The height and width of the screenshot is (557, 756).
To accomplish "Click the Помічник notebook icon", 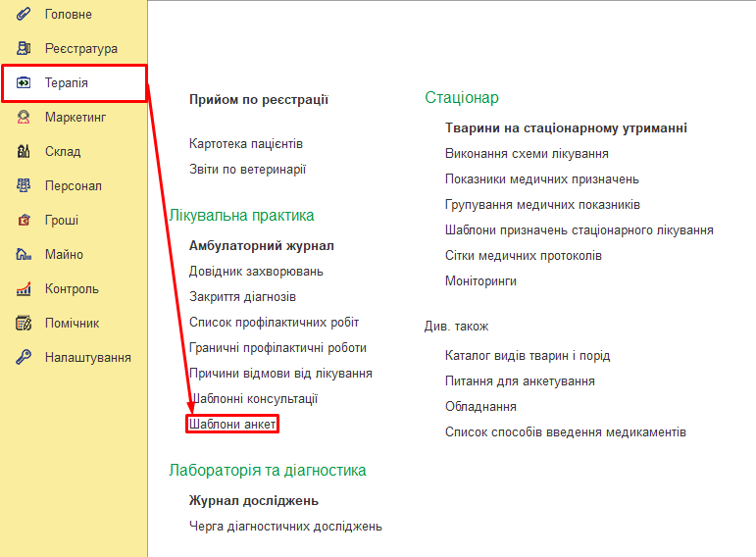I will [x=24, y=323].
